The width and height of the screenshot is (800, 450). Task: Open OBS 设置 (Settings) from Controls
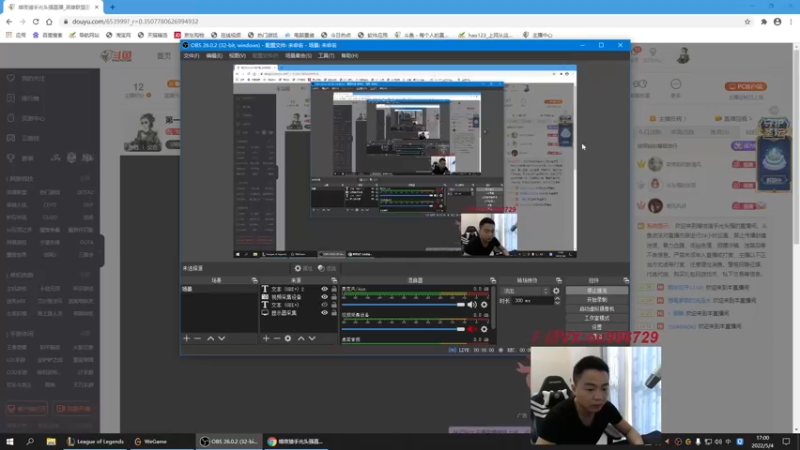[596, 327]
